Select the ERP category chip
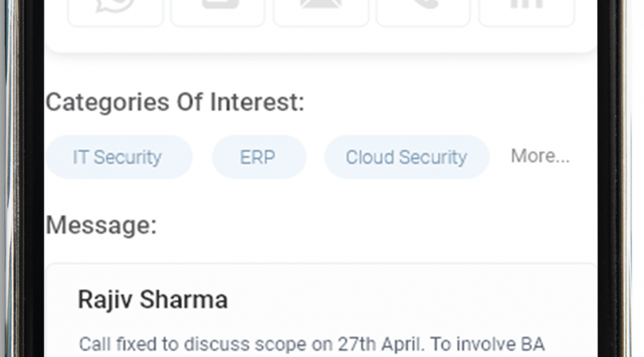Image resolution: width=644 pixels, height=357 pixels. click(259, 157)
